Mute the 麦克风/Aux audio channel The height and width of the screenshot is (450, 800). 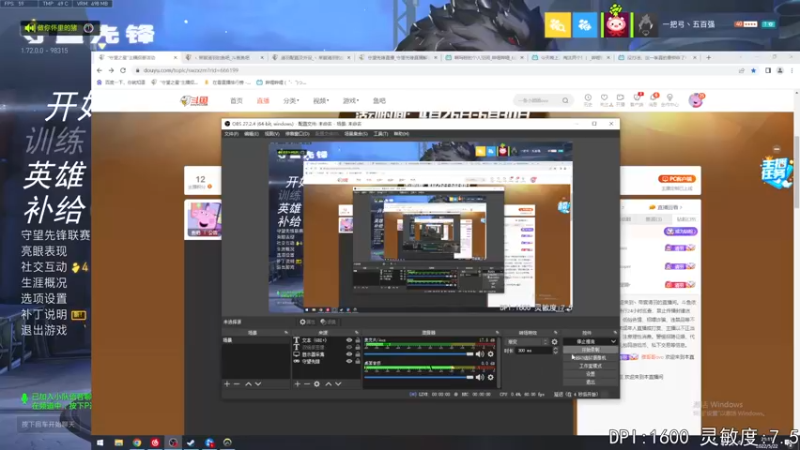click(x=480, y=354)
